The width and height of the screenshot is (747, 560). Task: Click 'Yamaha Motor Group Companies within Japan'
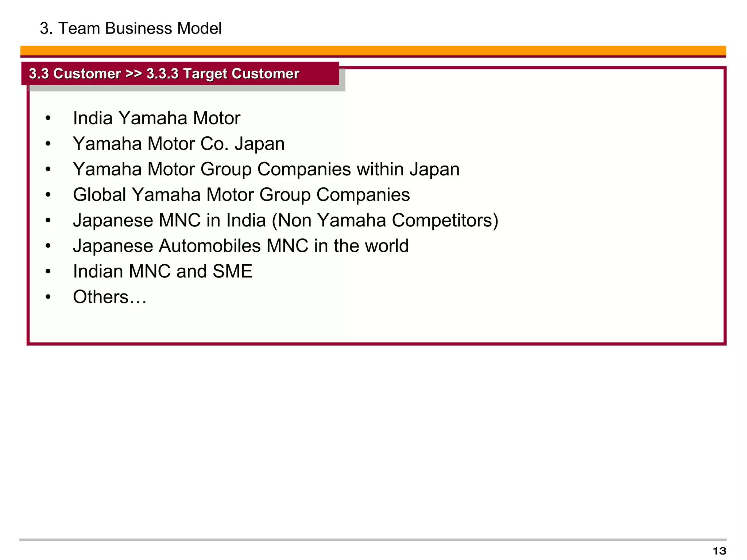click(x=266, y=170)
